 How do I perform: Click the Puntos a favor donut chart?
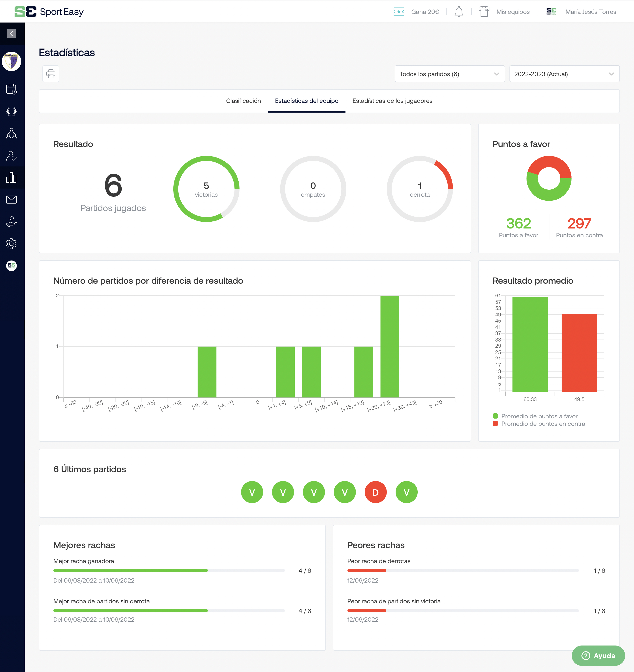[x=549, y=178]
